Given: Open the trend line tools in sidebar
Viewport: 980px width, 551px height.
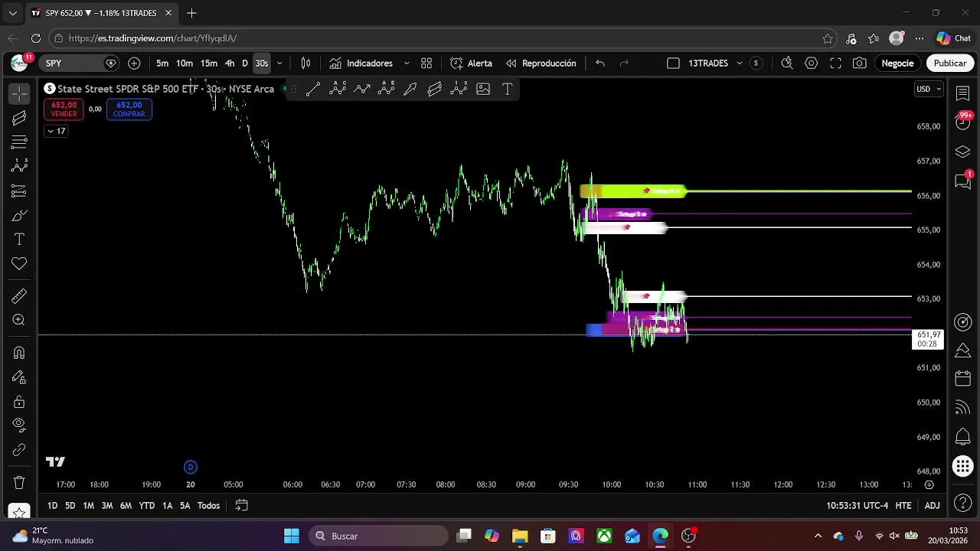Looking at the screenshot, I should 19,118.
